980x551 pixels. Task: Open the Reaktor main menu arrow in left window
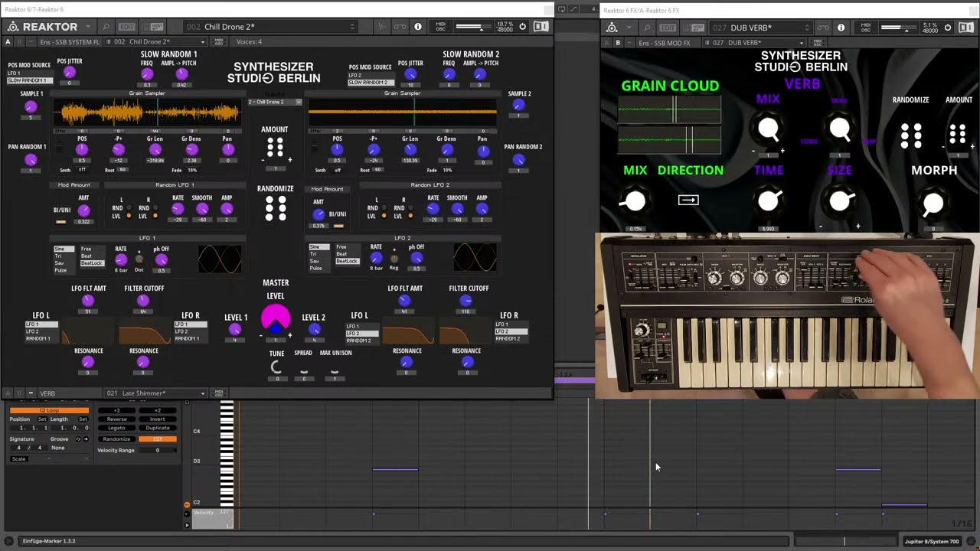(88, 27)
